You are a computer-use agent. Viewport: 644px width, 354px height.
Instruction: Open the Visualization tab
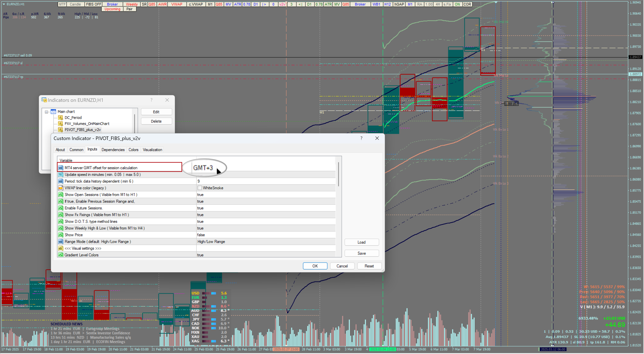pyautogui.click(x=152, y=150)
